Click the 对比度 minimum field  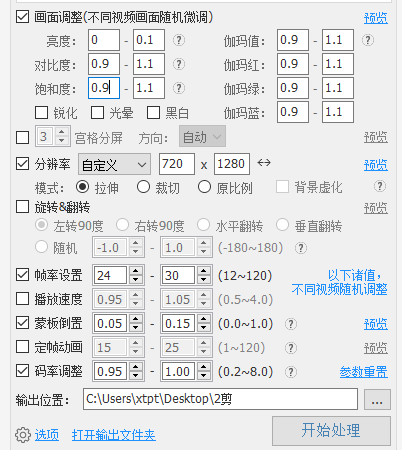coord(104,64)
